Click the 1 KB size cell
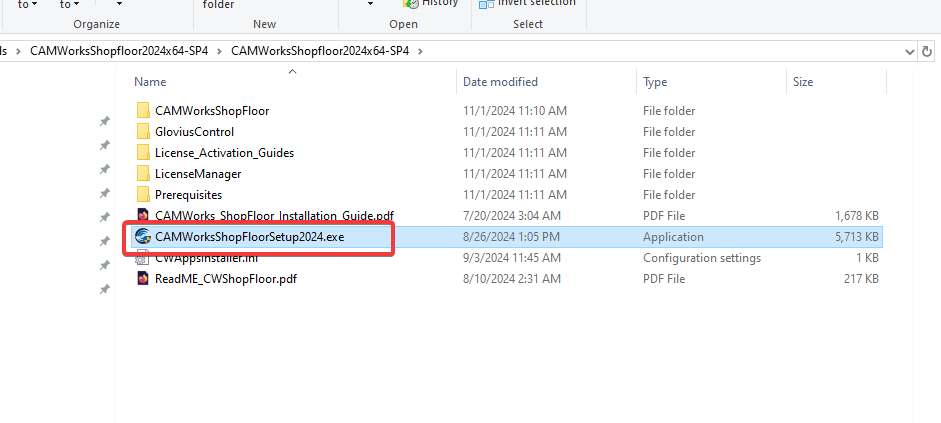941x423 pixels. (x=867, y=257)
